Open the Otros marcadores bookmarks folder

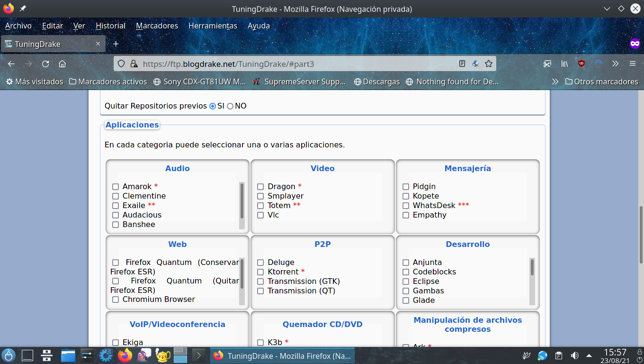(601, 82)
